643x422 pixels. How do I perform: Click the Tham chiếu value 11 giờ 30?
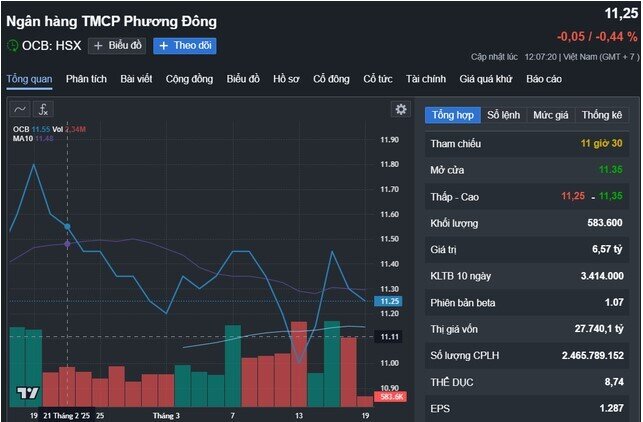[x=601, y=143]
